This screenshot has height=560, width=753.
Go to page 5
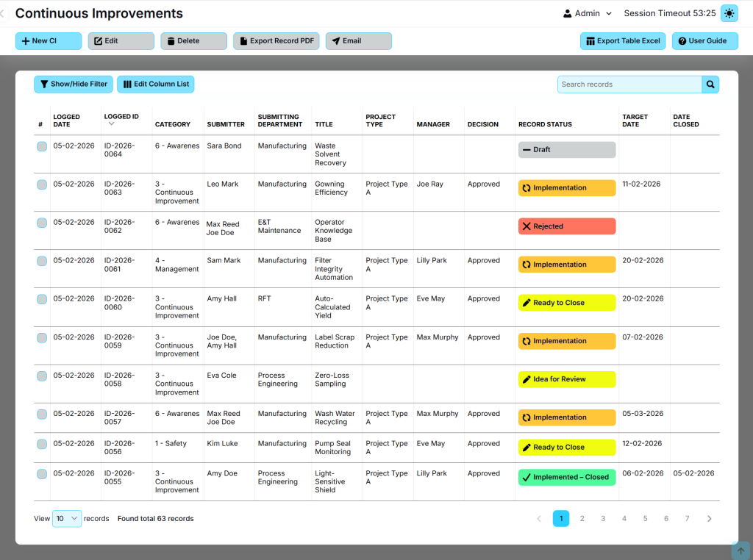(645, 518)
